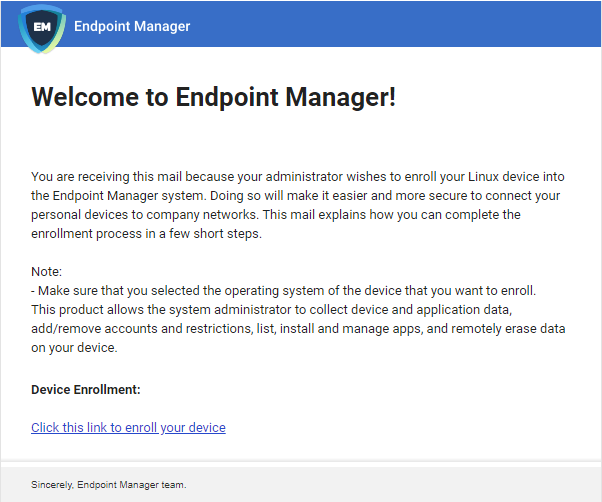
Task: Select the Welcome to Endpoint Manager heading
Action: click(x=213, y=97)
